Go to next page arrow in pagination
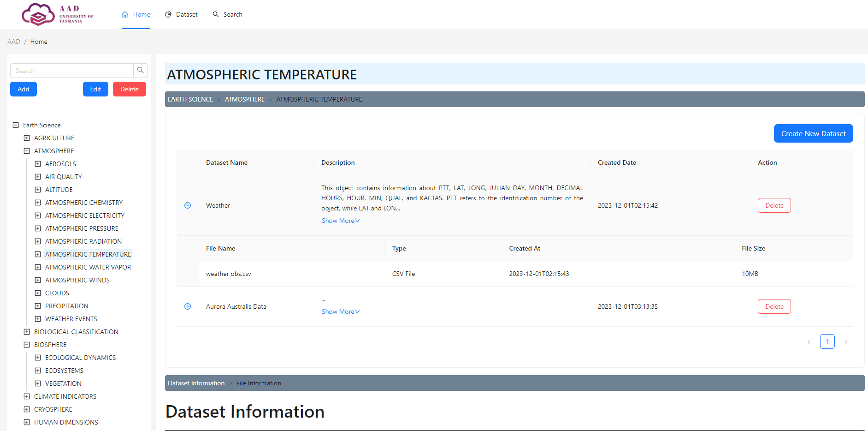Viewport: 868px width, 431px height. [x=846, y=342]
